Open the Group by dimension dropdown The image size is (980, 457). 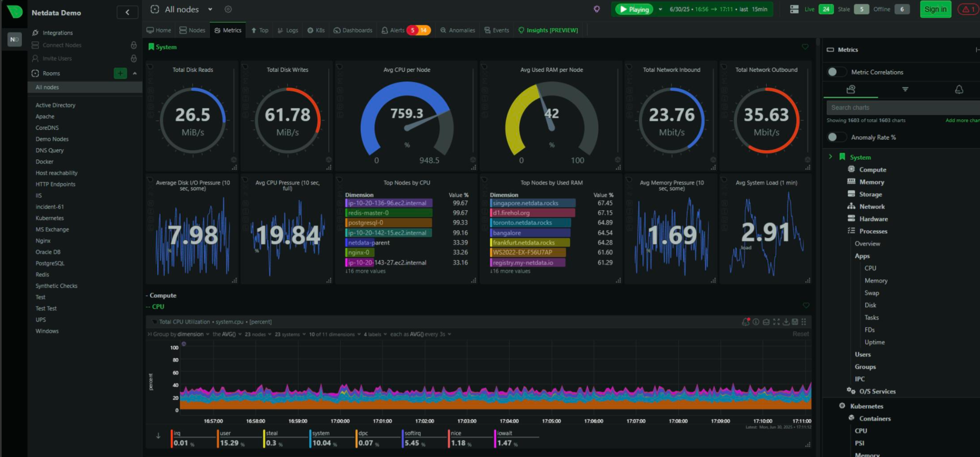[x=181, y=334]
